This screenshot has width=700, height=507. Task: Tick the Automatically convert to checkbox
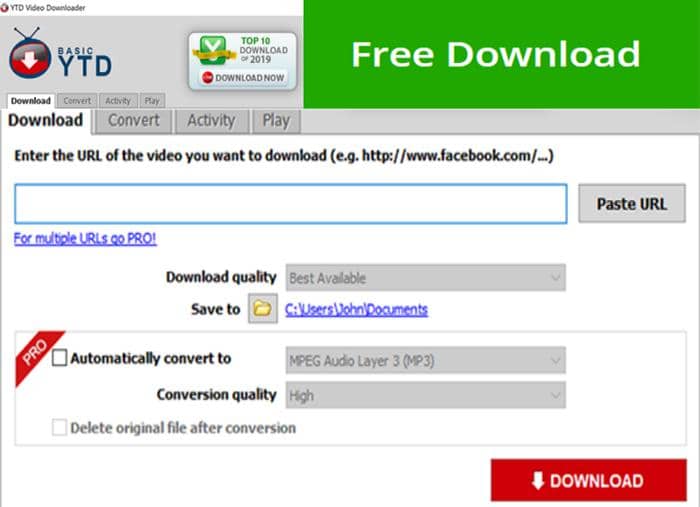click(x=59, y=358)
